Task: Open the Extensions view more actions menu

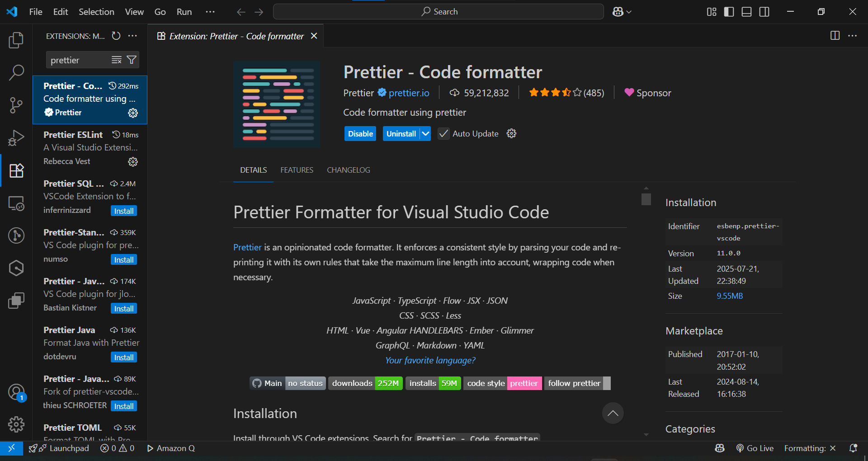Action: point(132,36)
